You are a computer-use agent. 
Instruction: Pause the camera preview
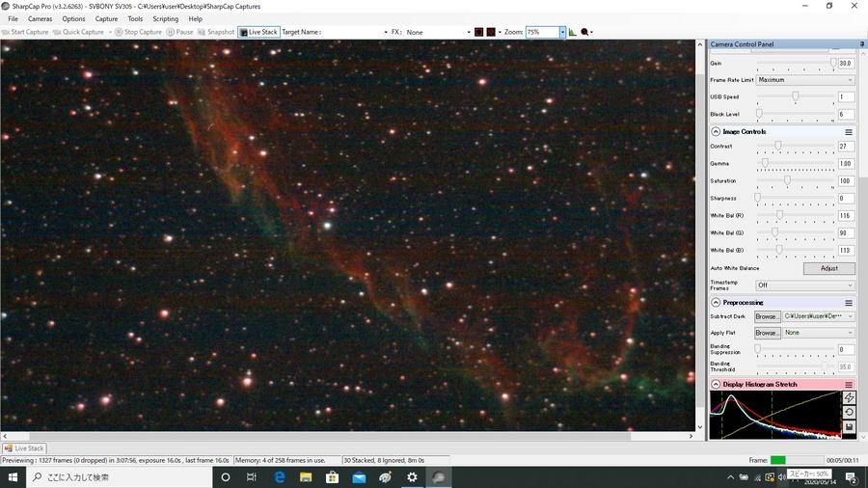tap(180, 32)
